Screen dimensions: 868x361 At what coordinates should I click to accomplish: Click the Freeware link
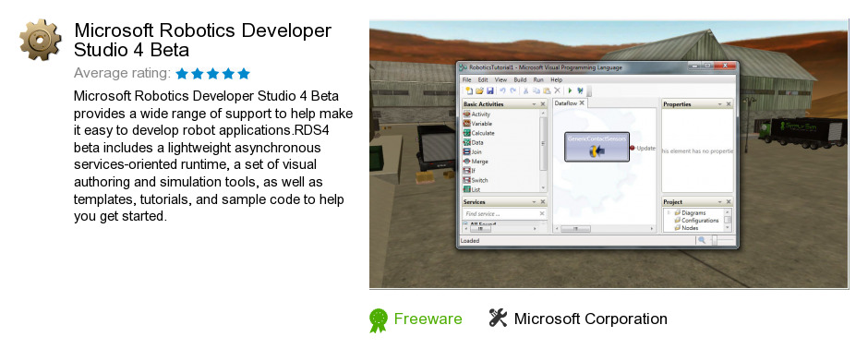point(428,319)
